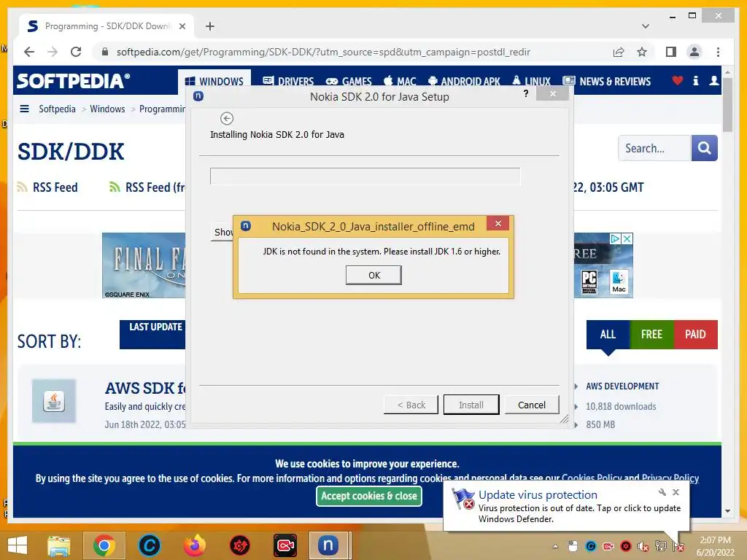
Task: Click the back arrow icon in Nokia SDK Setup
Action: tap(227, 118)
